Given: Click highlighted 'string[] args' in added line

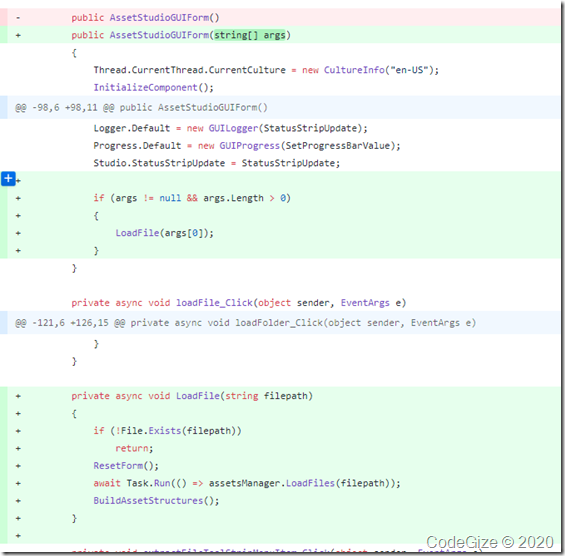Looking at the screenshot, I should pos(250,35).
